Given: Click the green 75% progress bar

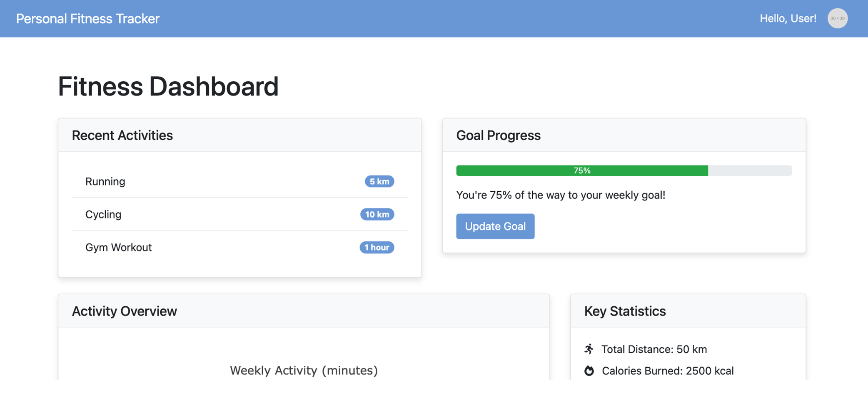Looking at the screenshot, I should click(x=582, y=170).
